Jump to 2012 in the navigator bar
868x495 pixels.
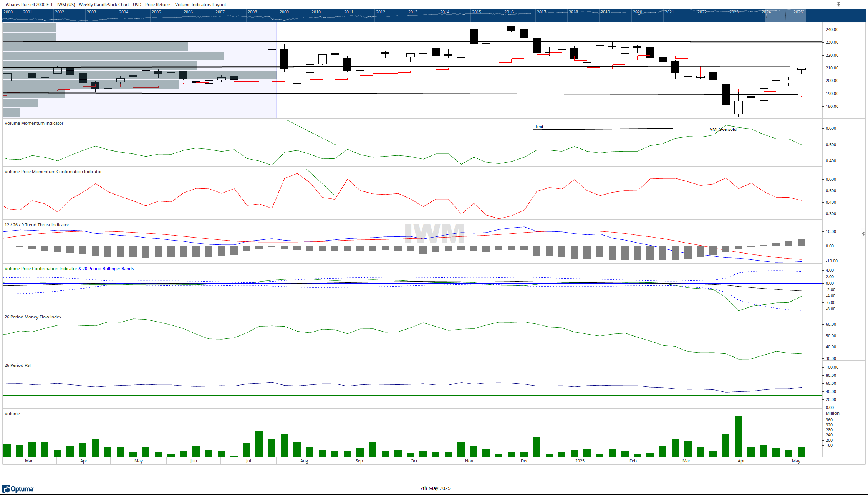pyautogui.click(x=381, y=12)
